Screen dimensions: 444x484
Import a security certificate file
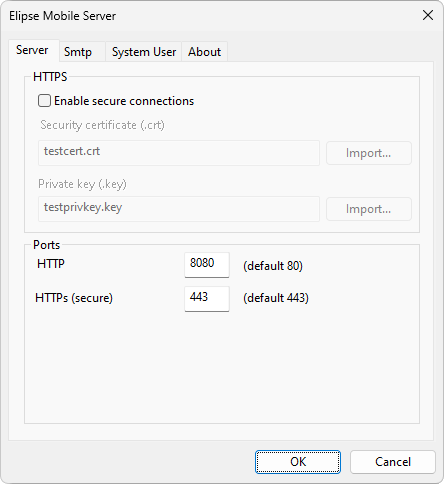coord(369,153)
